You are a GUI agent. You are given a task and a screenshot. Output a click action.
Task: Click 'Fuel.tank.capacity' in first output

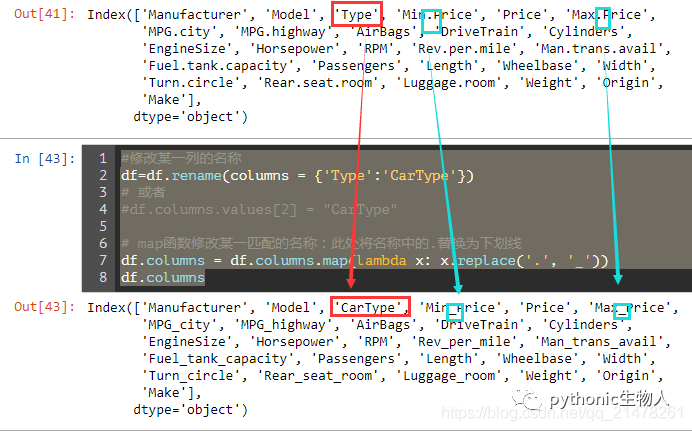pos(218,66)
